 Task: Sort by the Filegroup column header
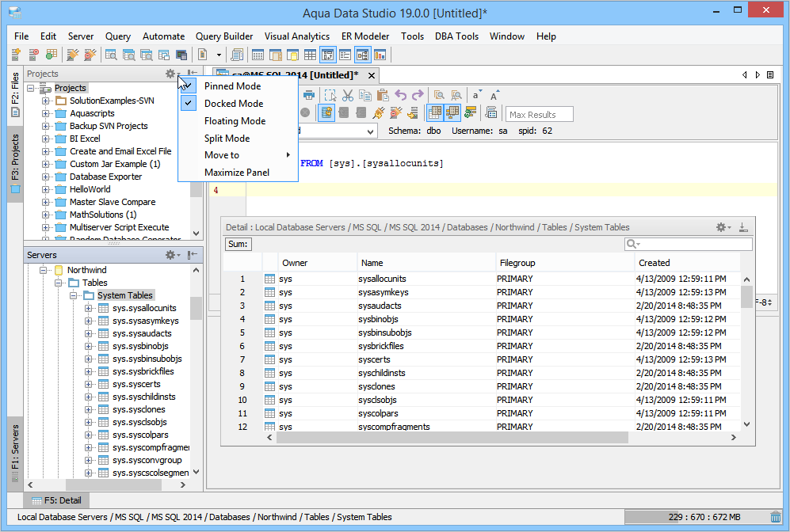pos(565,263)
